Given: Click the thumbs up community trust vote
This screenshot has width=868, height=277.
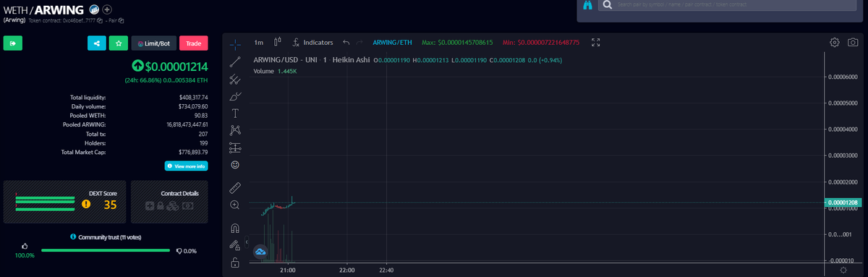Looking at the screenshot, I should (x=25, y=246).
